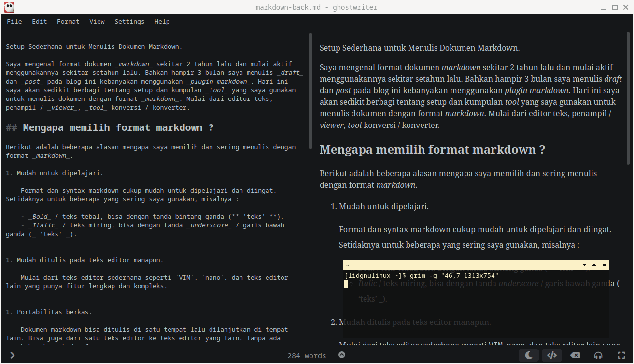The height and width of the screenshot is (364, 634).
Task: Click 'Saya mengenal format dokumen' paragraph in editor
Action: 155,85
